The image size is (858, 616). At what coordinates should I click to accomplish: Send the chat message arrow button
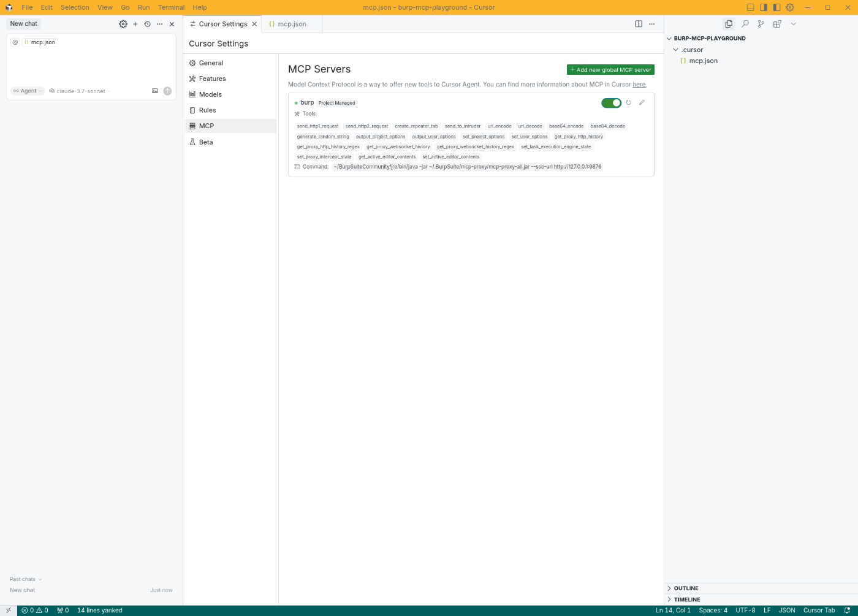point(167,91)
